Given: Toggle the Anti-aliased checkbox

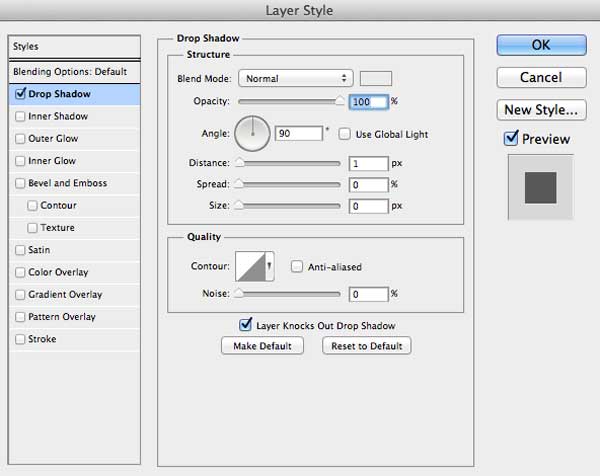Looking at the screenshot, I should 297,266.
